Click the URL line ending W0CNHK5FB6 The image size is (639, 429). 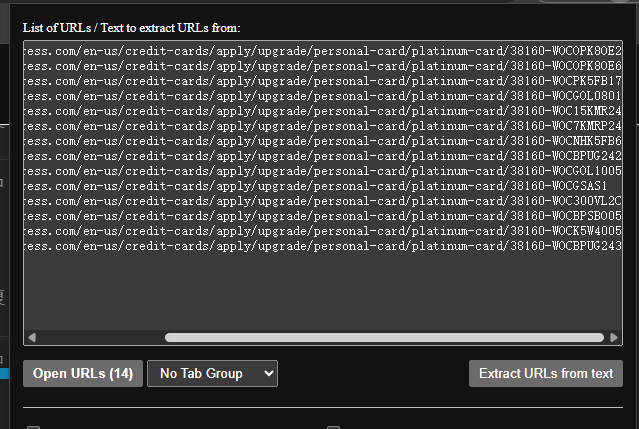click(323, 141)
